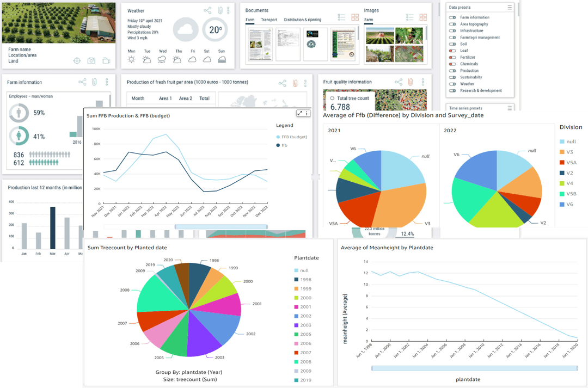Toggle the Weather data preset
Screen dimensions: 588x388
coord(452,84)
